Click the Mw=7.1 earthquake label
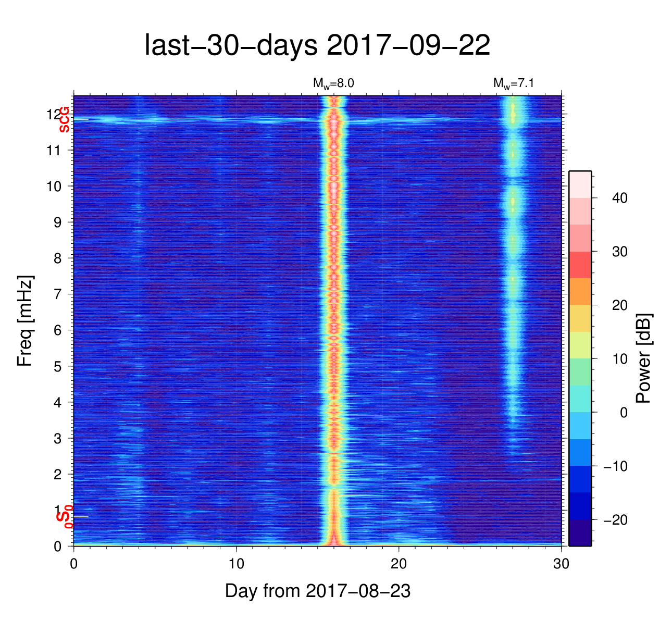This screenshot has width=672, height=620. [514, 83]
